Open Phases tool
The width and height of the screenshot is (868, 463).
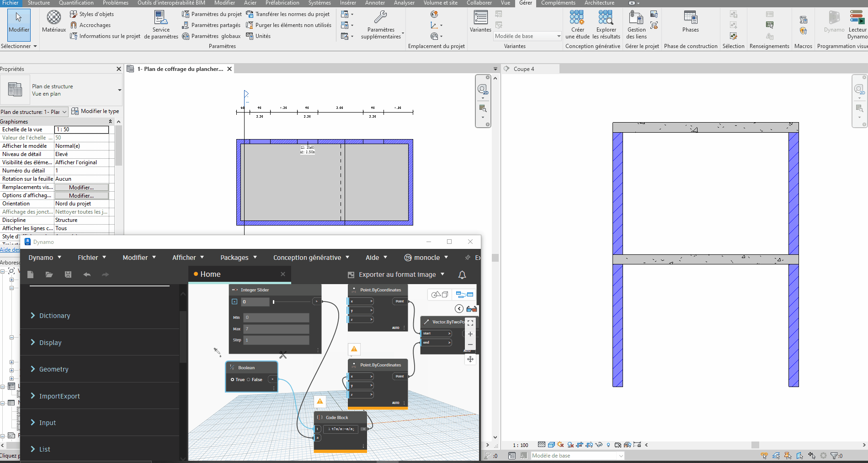690,22
